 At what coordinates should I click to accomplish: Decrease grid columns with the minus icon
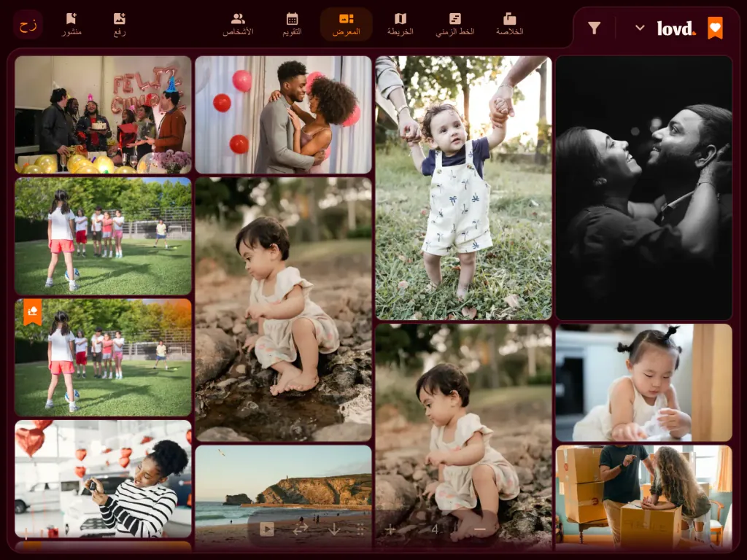[480, 529]
